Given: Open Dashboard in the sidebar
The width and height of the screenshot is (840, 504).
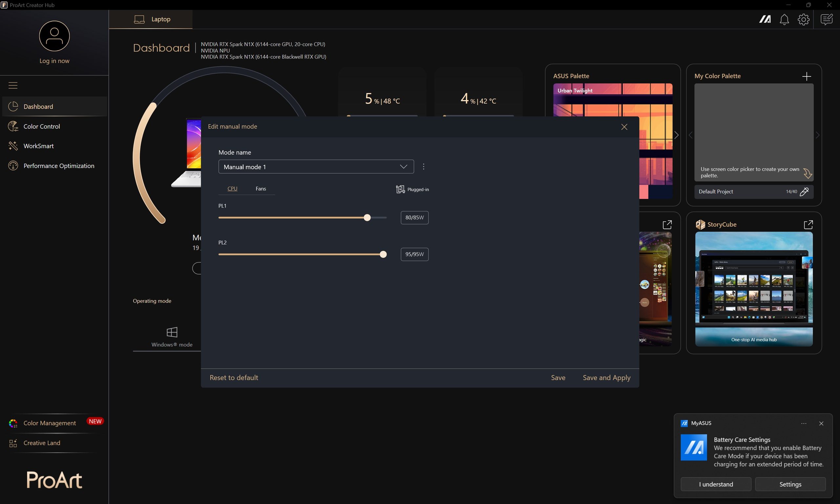Looking at the screenshot, I should pyautogui.click(x=55, y=107).
